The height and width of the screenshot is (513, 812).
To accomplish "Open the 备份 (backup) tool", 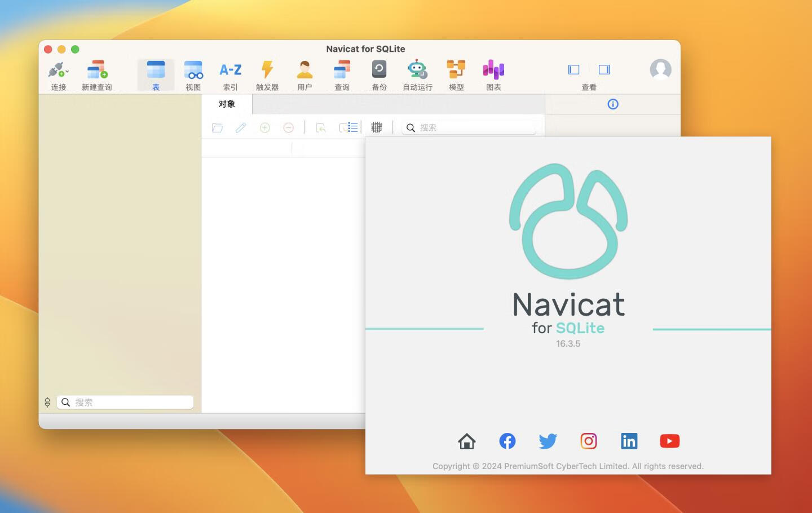I will (x=379, y=74).
